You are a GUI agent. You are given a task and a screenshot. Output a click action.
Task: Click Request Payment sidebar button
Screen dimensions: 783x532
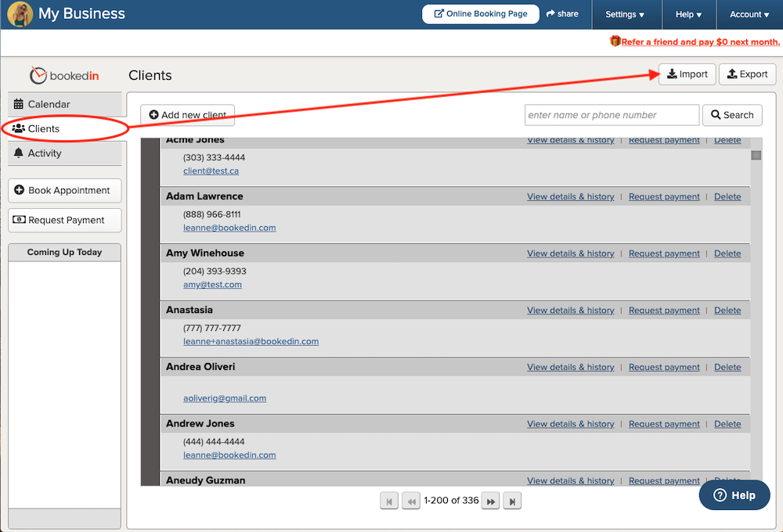click(x=65, y=220)
